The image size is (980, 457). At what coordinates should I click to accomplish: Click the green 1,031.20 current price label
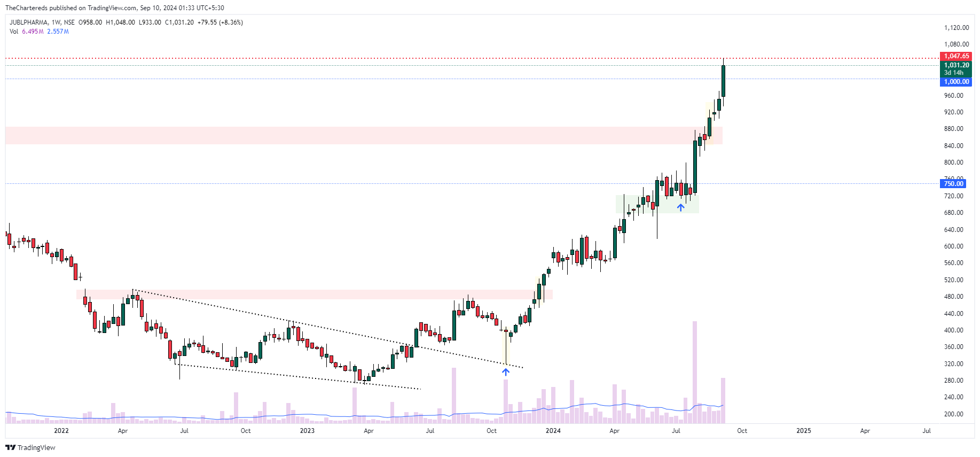(x=956, y=65)
